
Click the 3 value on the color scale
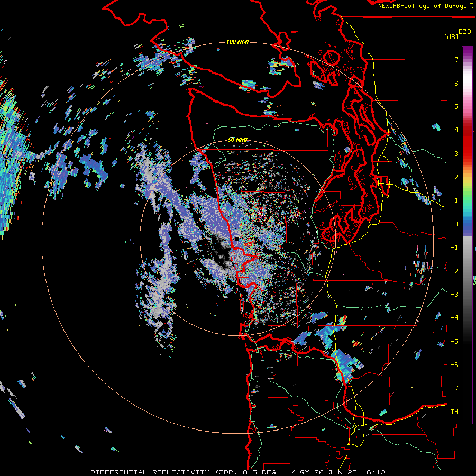coord(456,153)
